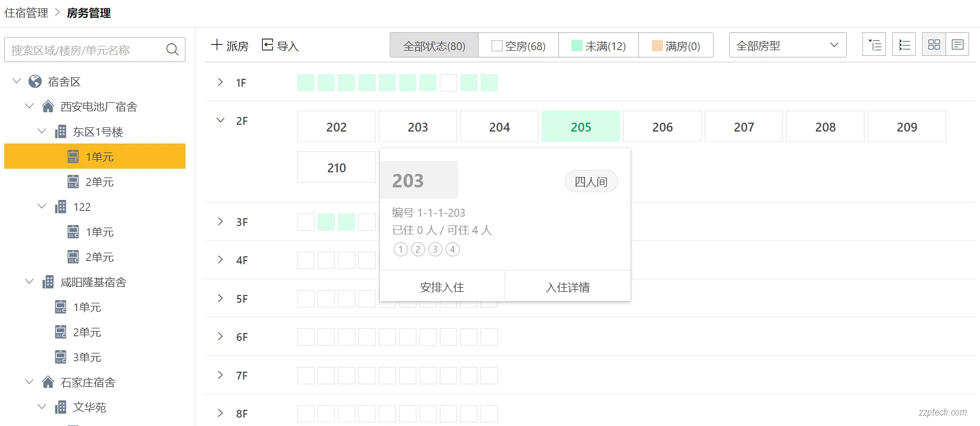Image resolution: width=980 pixels, height=426 pixels.
Task: Click 安排入住 in room 203 popup
Action: (442, 287)
